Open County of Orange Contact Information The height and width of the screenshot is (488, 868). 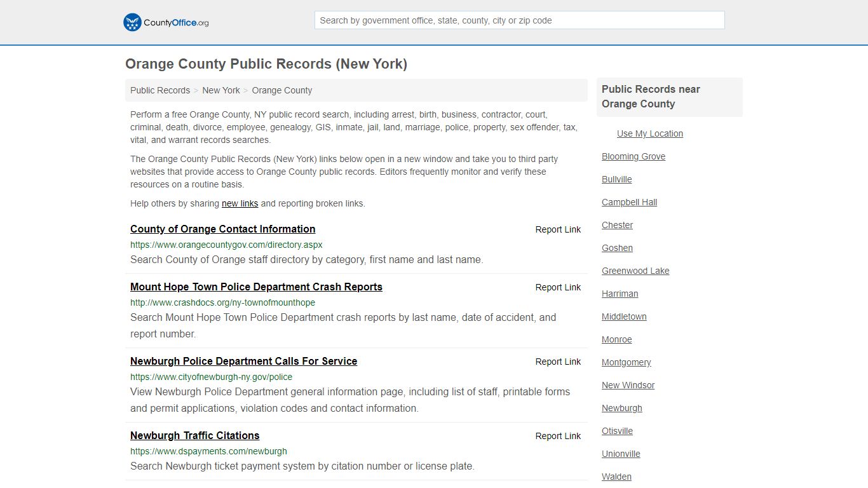223,229
